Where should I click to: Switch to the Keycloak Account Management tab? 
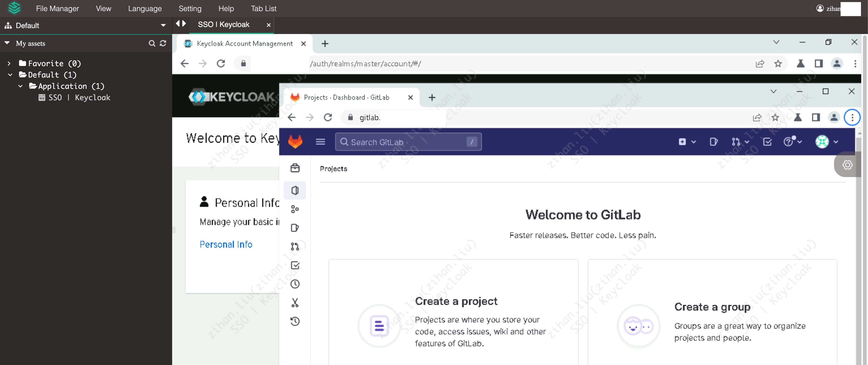click(x=244, y=44)
